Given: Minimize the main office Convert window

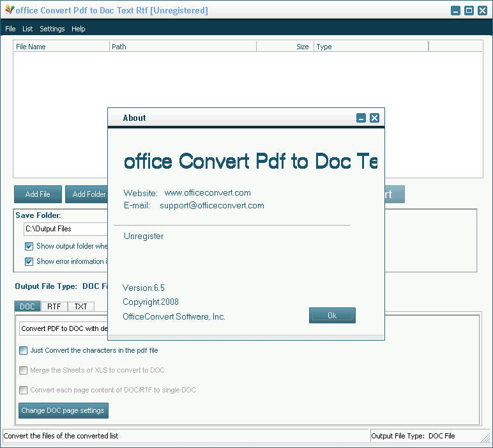Looking at the screenshot, I should [x=455, y=10].
